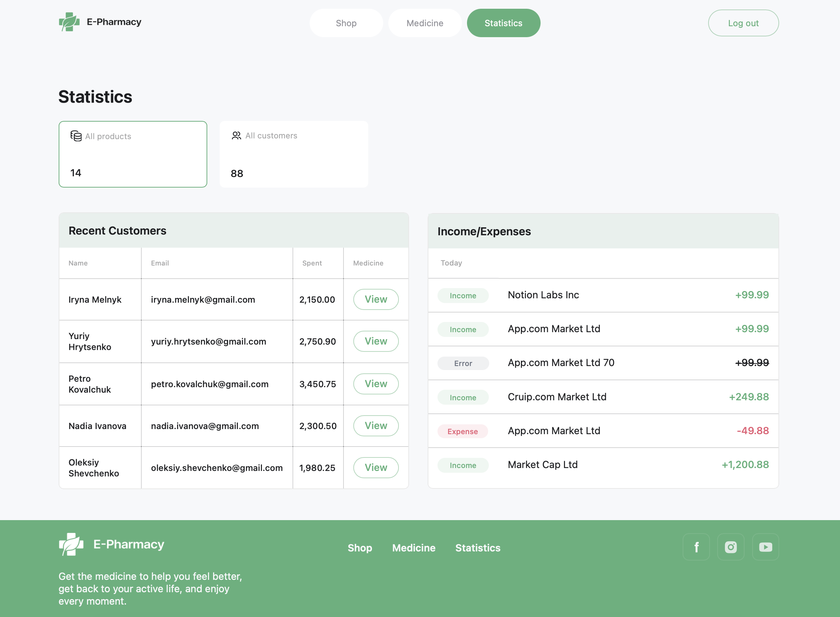
Task: View medicine for Oleksiy Shevchenko
Action: click(x=376, y=468)
